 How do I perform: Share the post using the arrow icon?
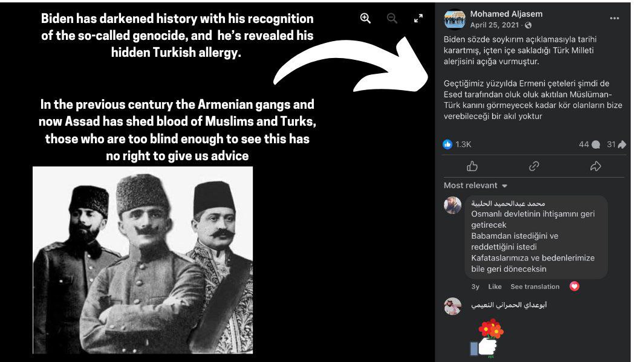[596, 166]
